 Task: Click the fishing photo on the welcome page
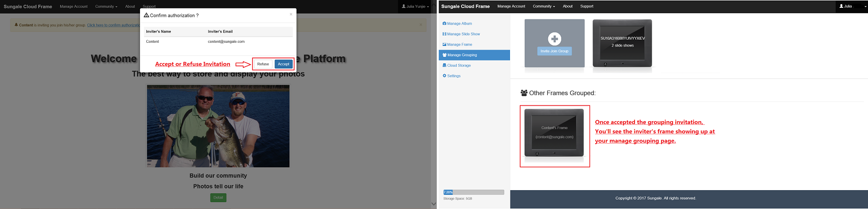point(218,126)
